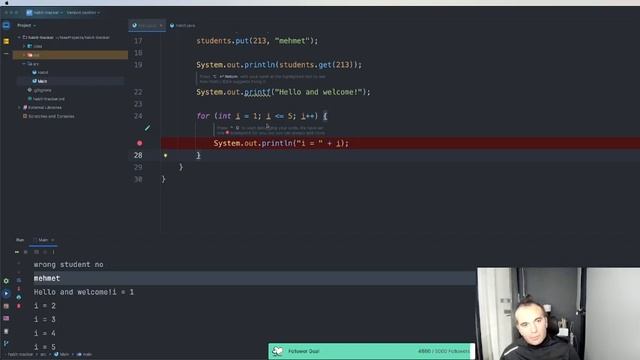The width and height of the screenshot is (640, 360).
Task: Expand the .idea folder
Action: 24,46
